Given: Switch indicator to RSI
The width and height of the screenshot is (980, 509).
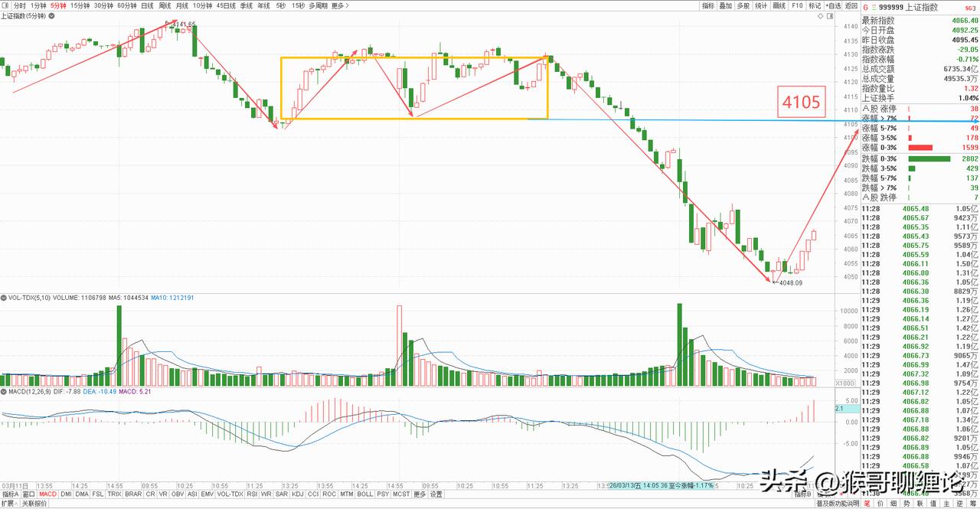Looking at the screenshot, I should tap(252, 494).
